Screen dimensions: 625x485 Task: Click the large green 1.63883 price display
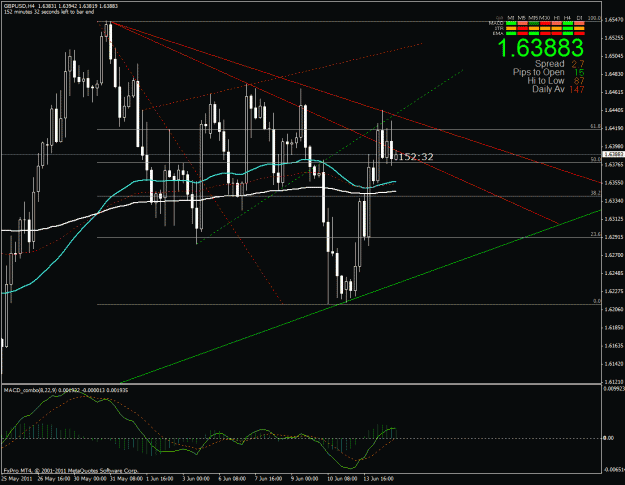point(540,47)
